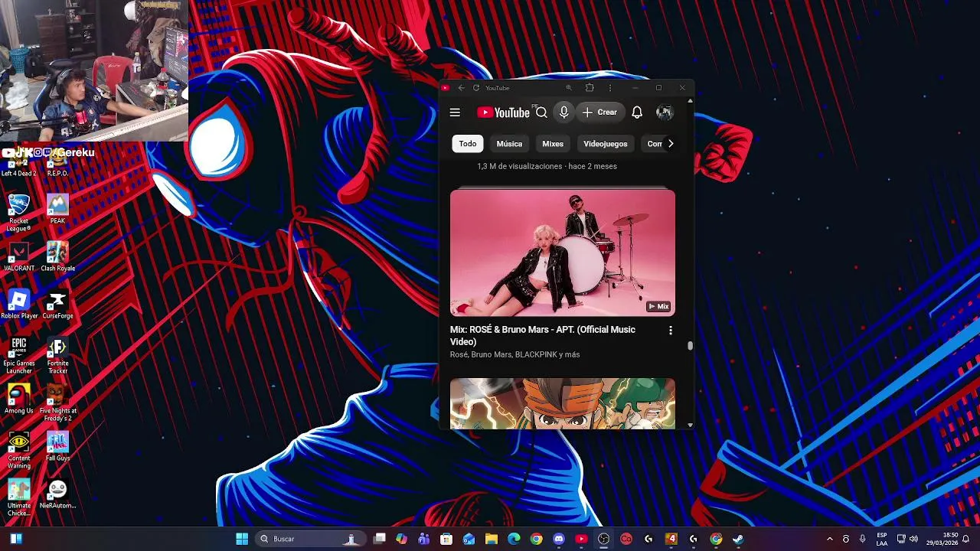Select the Roblox Player desktop shortcut
Screen dimensions: 980x551
click(19, 304)
